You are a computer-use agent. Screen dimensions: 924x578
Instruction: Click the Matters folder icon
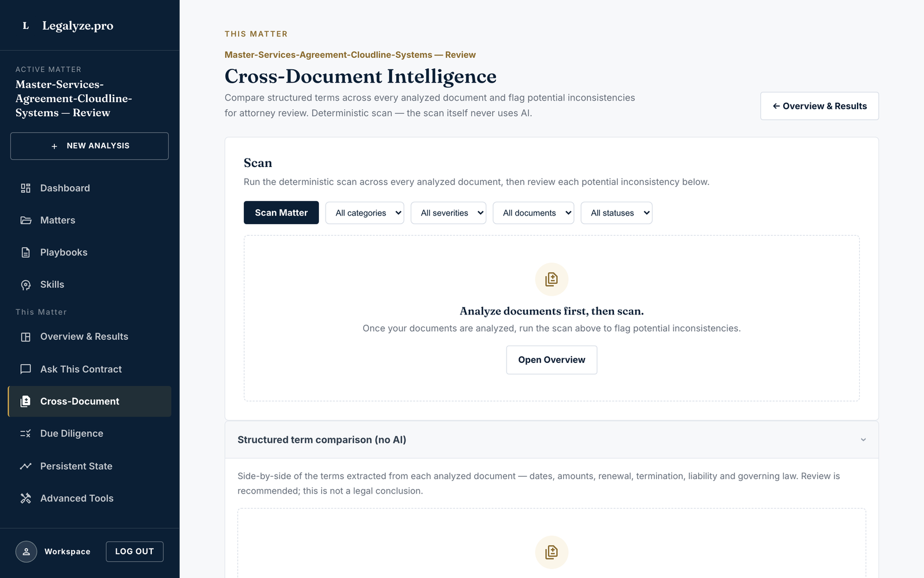click(25, 220)
